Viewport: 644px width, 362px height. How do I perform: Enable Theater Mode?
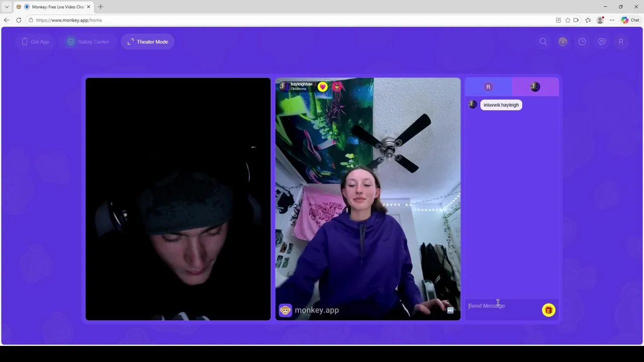coord(147,42)
